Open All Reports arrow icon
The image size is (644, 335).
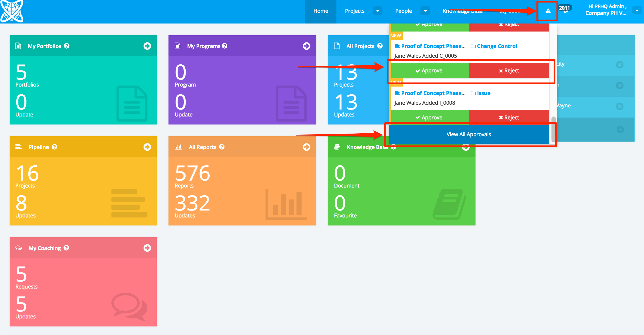click(x=306, y=147)
